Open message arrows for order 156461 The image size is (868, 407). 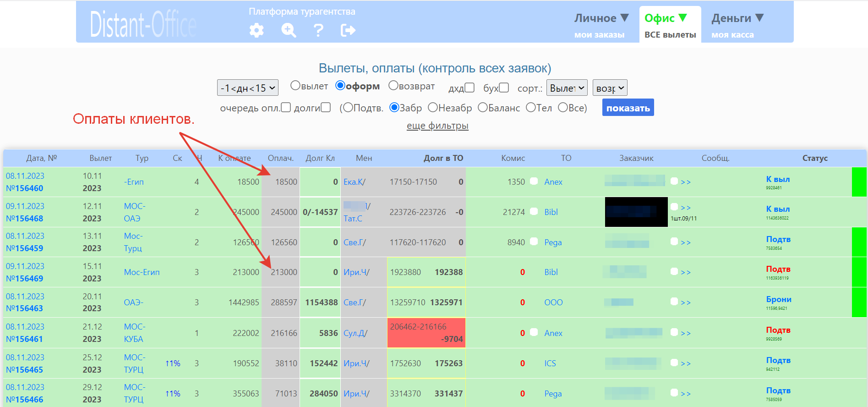click(x=686, y=333)
